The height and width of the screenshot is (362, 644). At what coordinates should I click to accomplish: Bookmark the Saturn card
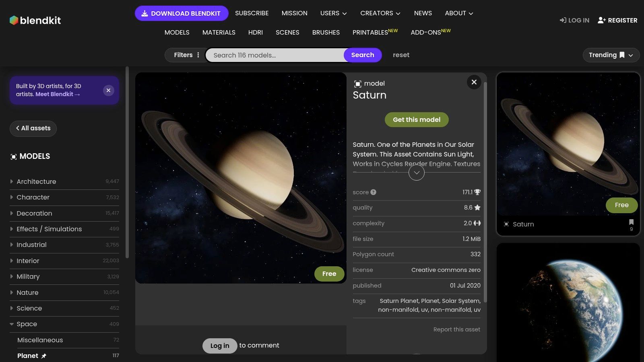click(631, 222)
